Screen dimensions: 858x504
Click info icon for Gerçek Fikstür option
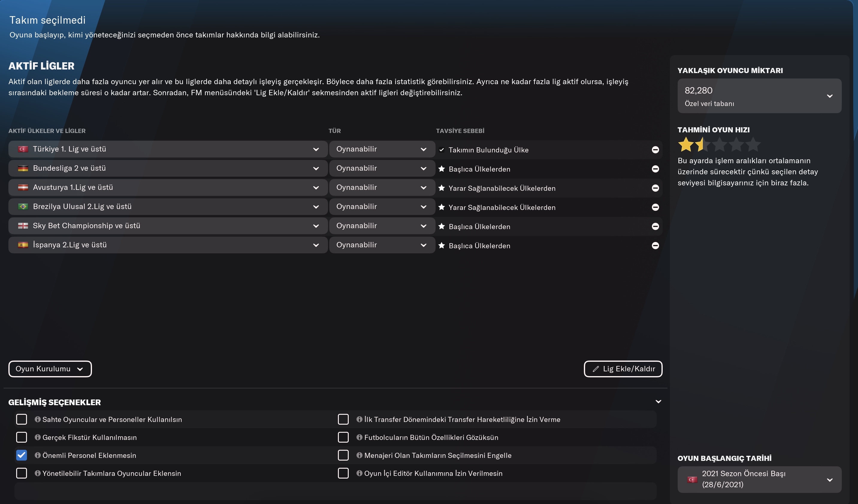tap(37, 437)
